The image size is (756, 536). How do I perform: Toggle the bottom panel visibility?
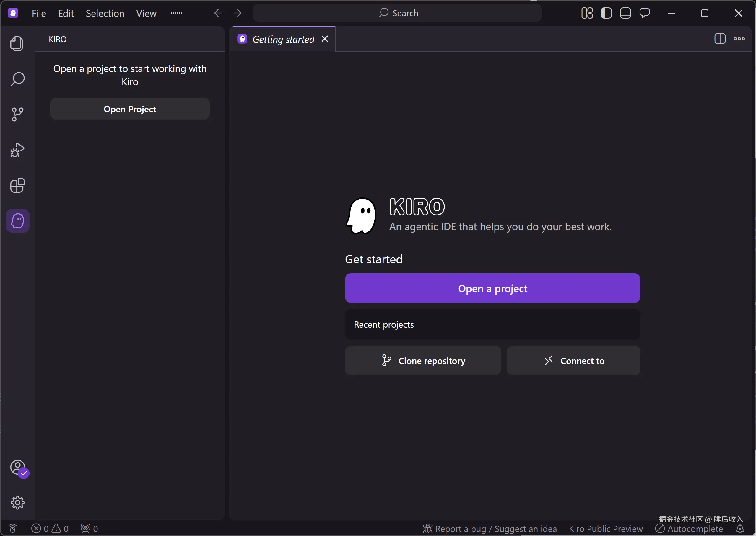(x=625, y=13)
